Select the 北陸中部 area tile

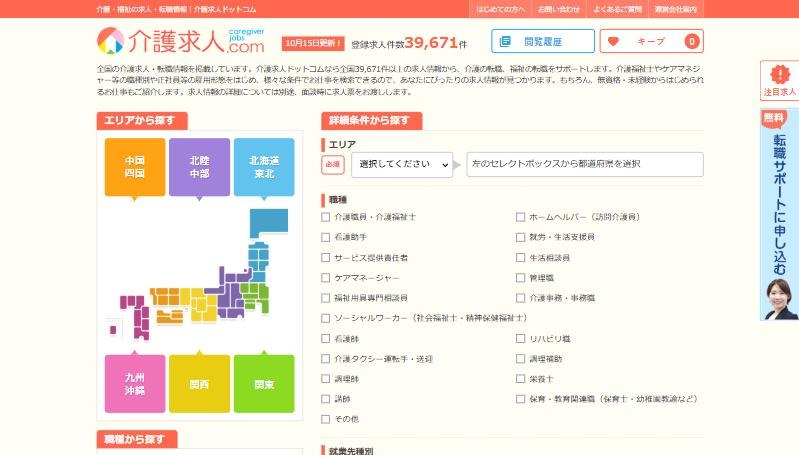point(199,167)
